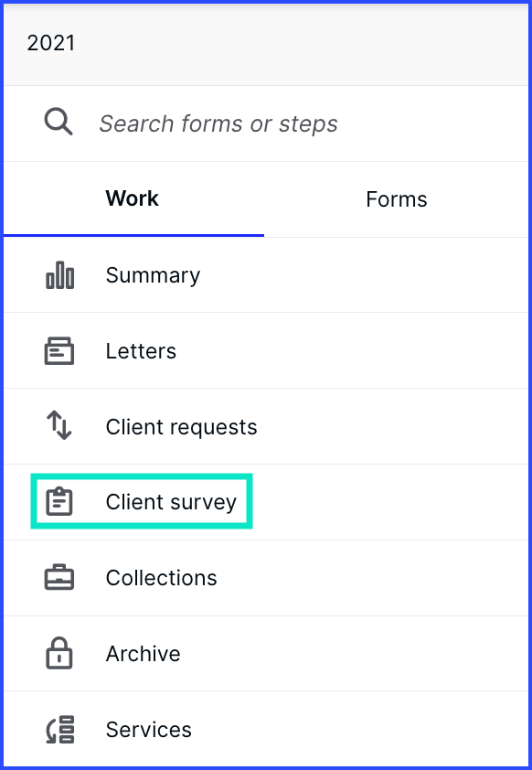Open the Summary page
This screenshot has width=532, height=770.
click(266, 275)
